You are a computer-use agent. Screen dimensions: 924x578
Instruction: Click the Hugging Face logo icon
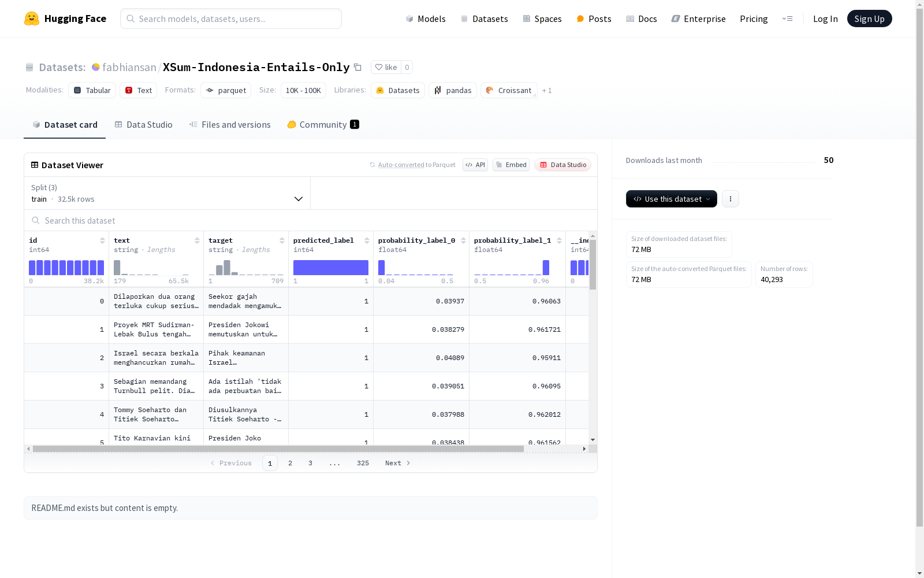pyautogui.click(x=32, y=18)
